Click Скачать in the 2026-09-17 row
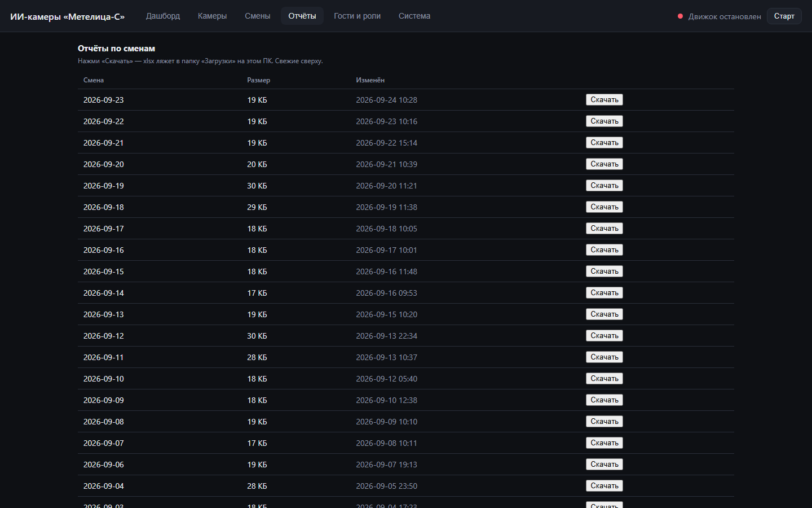 tap(604, 229)
